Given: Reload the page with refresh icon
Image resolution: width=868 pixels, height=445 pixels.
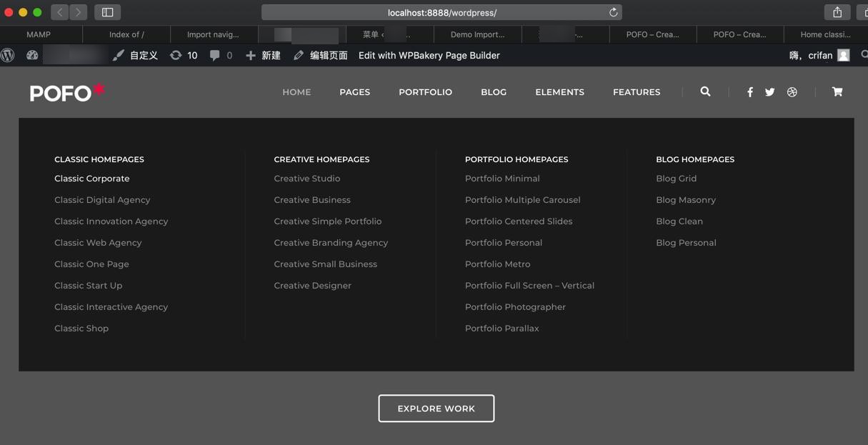Looking at the screenshot, I should 613,12.
